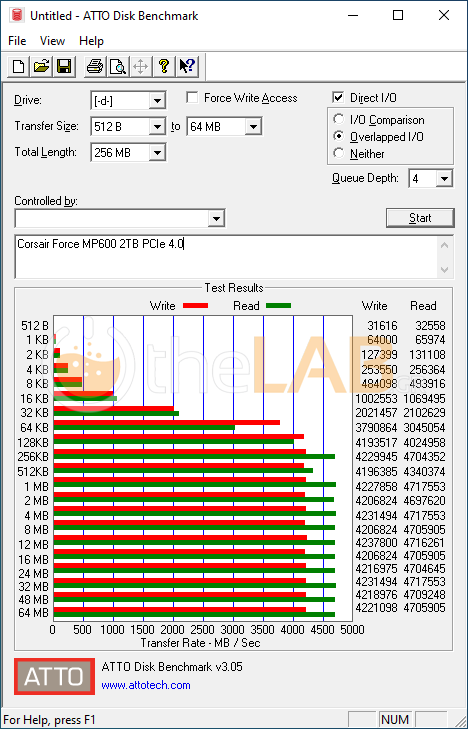Click the For Help, press F1 status text
This screenshot has height=729, width=468.
[x=49, y=720]
